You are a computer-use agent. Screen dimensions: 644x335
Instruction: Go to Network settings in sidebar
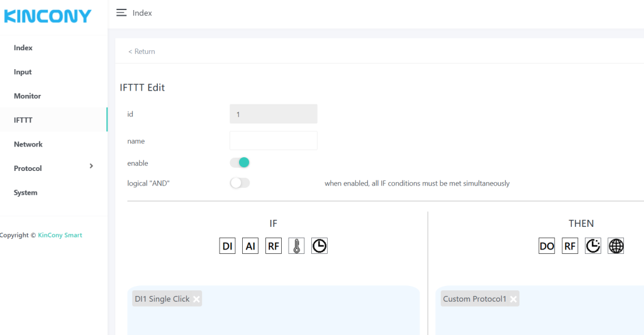pos(28,145)
